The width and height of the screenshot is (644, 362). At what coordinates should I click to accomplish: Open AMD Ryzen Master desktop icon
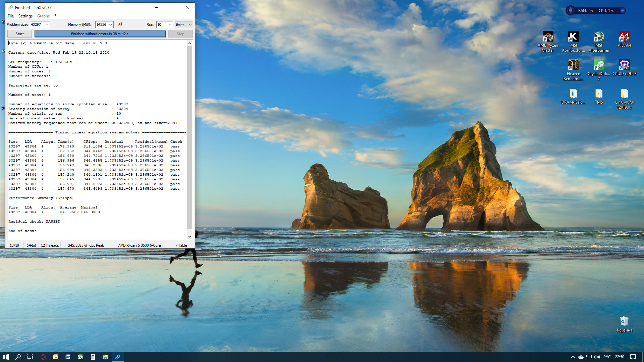pyautogui.click(x=548, y=37)
